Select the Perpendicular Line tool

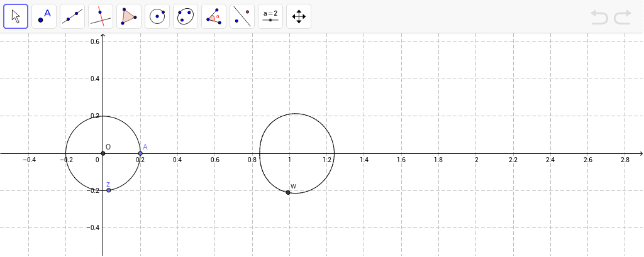(x=101, y=16)
